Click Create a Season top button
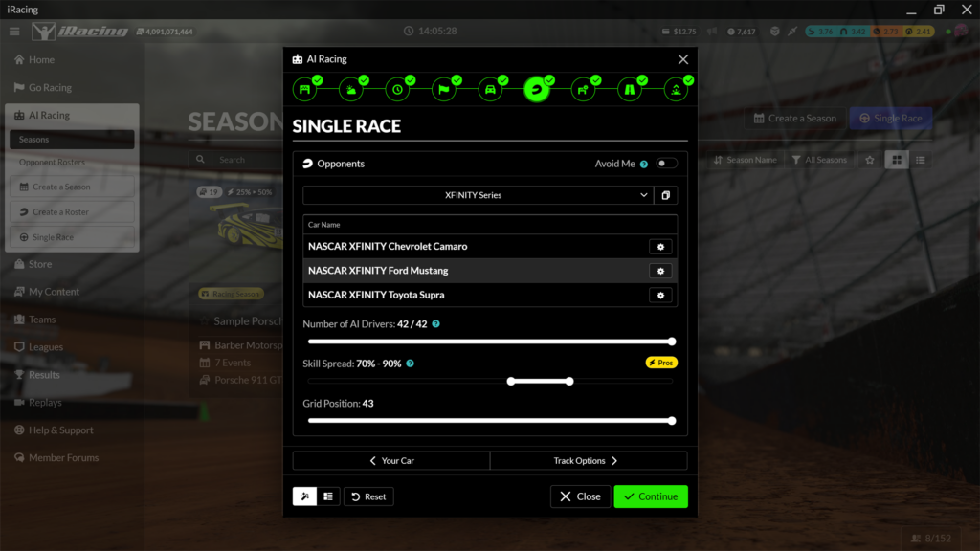The height and width of the screenshot is (551, 980). (x=795, y=118)
